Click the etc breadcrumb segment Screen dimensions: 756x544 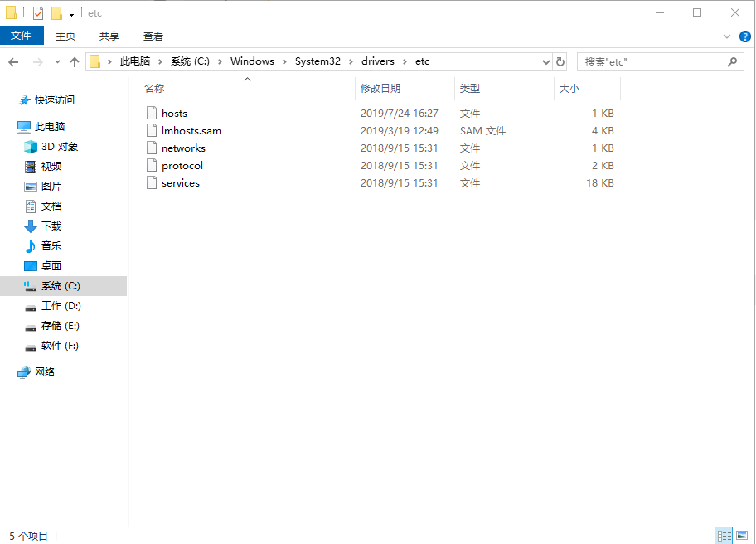[x=422, y=61]
